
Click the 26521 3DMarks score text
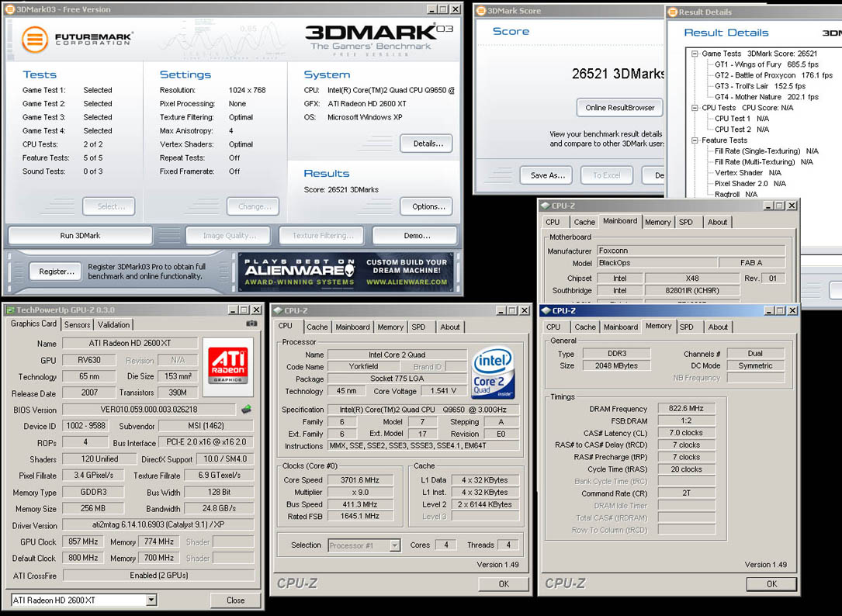(x=618, y=74)
